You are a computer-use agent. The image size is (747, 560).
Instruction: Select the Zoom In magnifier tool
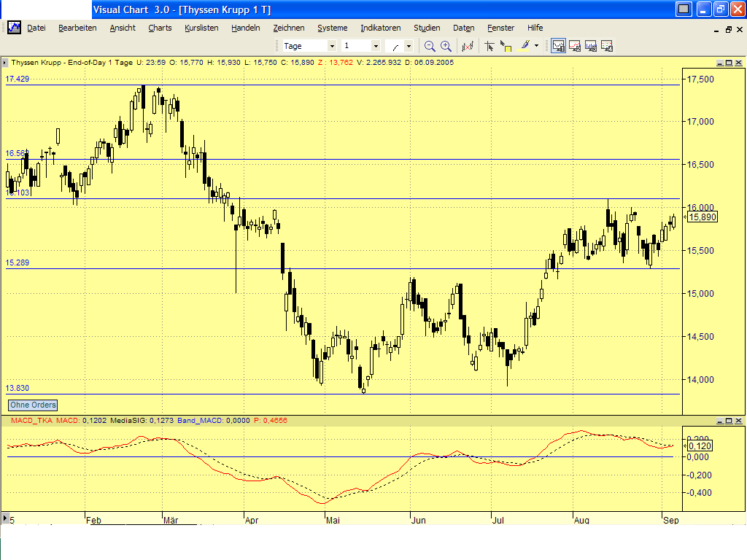(445, 45)
